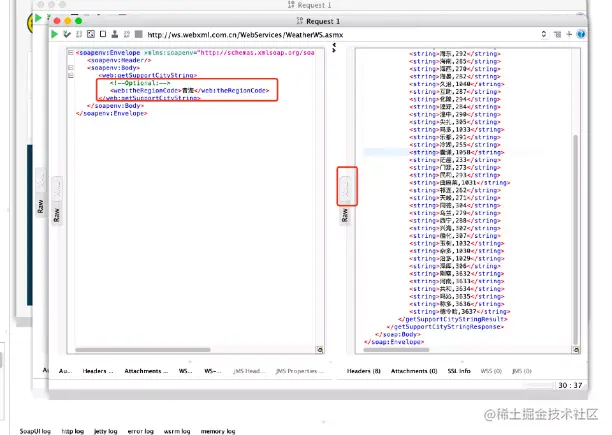
Task: Click the closing getSupportCityStringResult tag
Action: (452, 319)
